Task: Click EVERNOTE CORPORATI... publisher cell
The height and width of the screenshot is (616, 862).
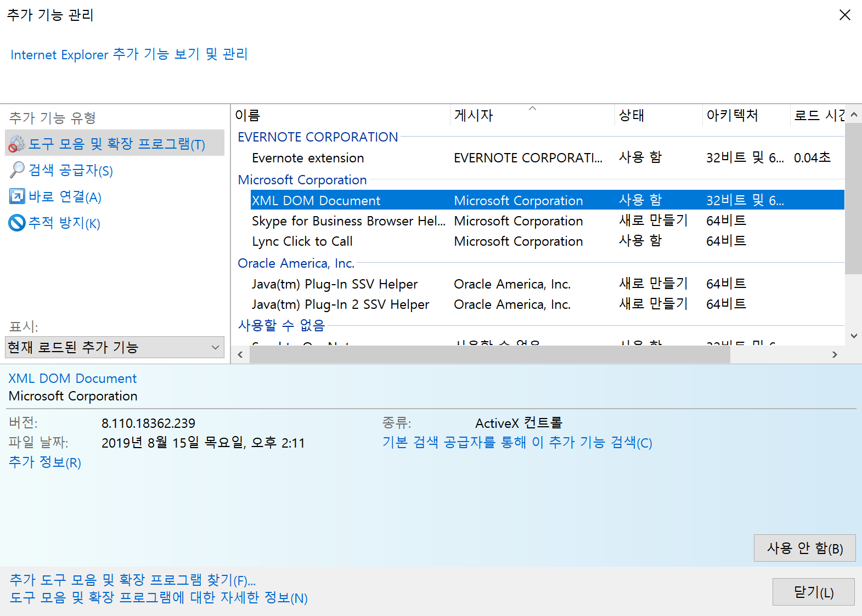Action: click(528, 158)
